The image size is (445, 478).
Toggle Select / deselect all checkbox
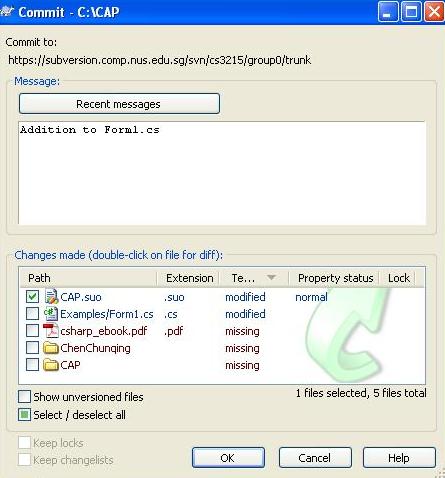pos(24,415)
